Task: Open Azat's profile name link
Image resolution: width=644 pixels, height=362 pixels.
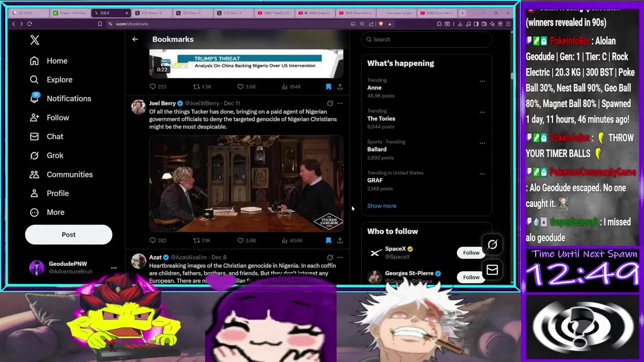Action: [155, 257]
